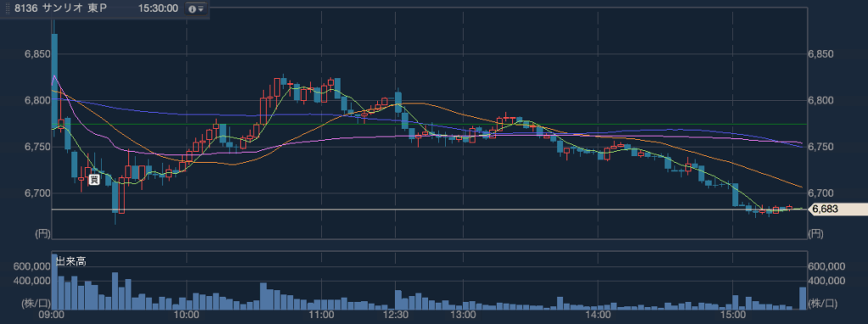Click the right 600,000 volume axis label
The image size is (868, 324).
click(x=826, y=266)
